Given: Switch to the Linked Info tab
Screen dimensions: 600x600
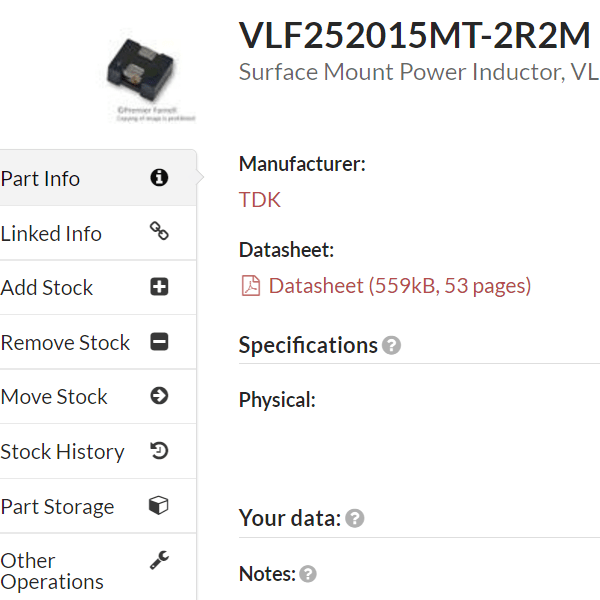Looking at the screenshot, I should 51,234.
